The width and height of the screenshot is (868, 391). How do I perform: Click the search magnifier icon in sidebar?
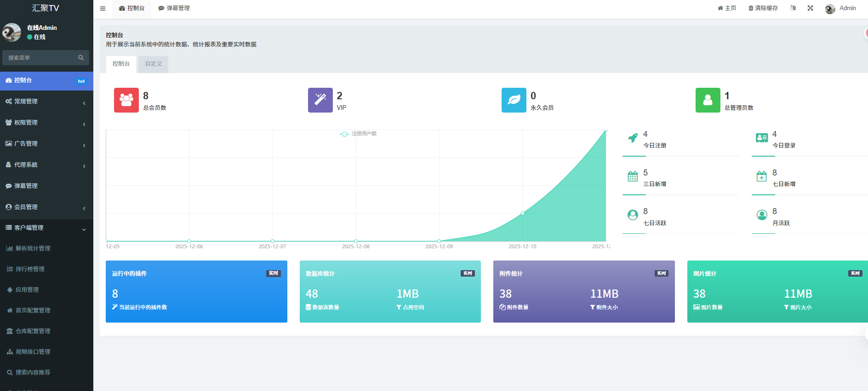81,58
